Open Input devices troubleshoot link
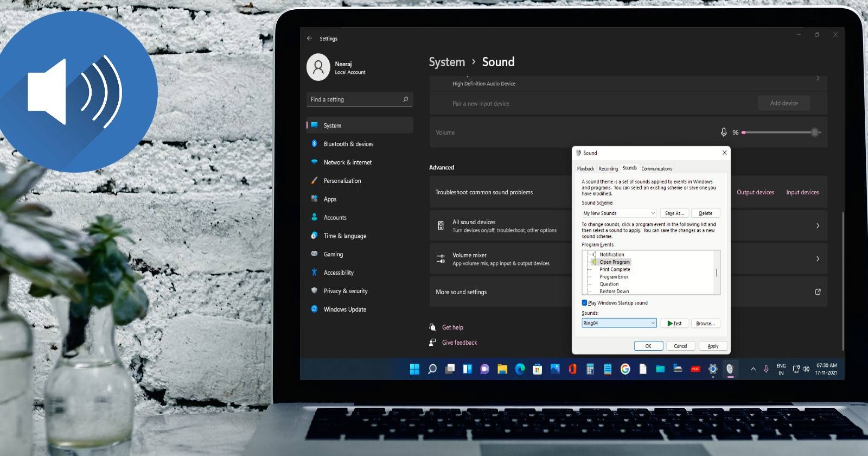 [x=802, y=192]
